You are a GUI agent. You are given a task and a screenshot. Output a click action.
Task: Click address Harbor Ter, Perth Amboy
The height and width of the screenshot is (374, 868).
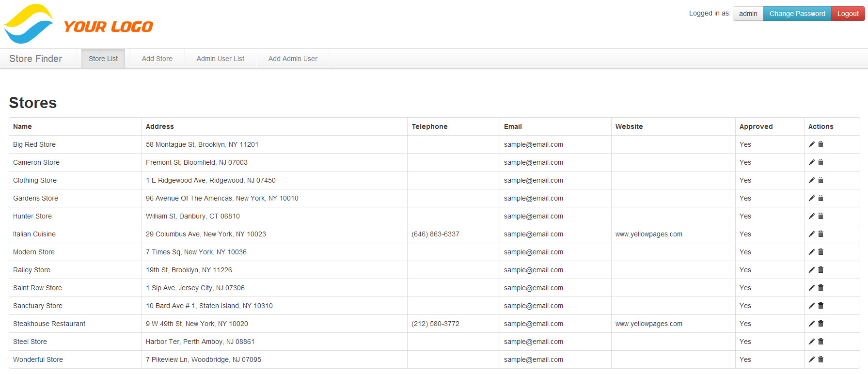(x=200, y=342)
